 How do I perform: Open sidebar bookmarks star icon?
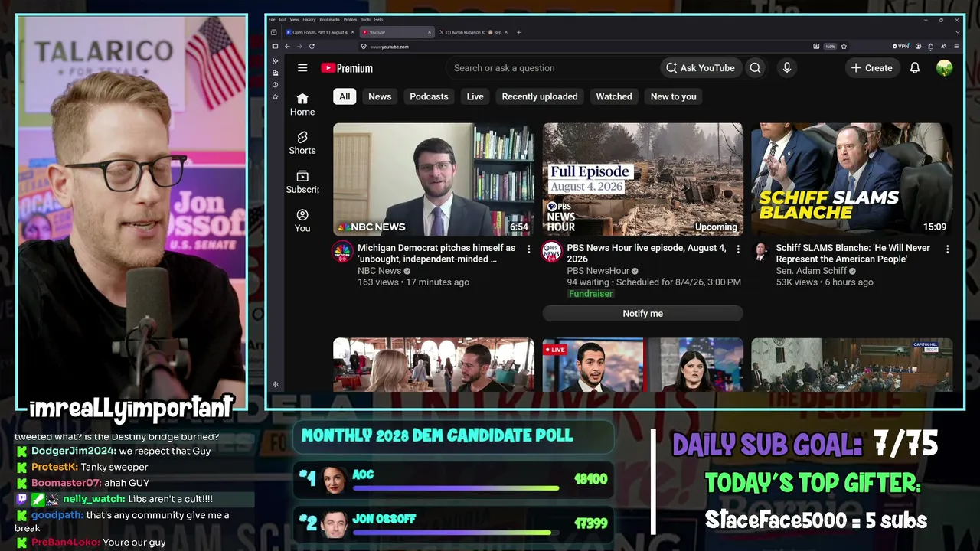tap(275, 97)
